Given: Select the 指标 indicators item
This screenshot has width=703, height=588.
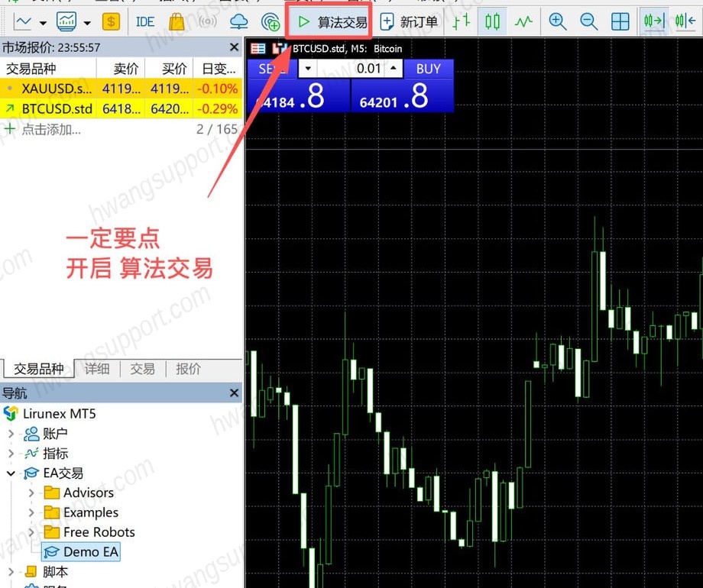Looking at the screenshot, I should point(55,453).
